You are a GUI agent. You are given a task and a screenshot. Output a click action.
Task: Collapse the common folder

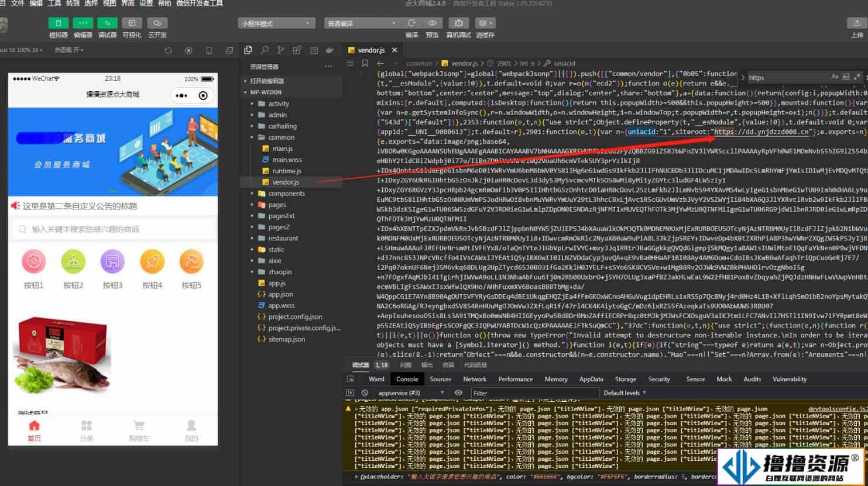[291, 137]
